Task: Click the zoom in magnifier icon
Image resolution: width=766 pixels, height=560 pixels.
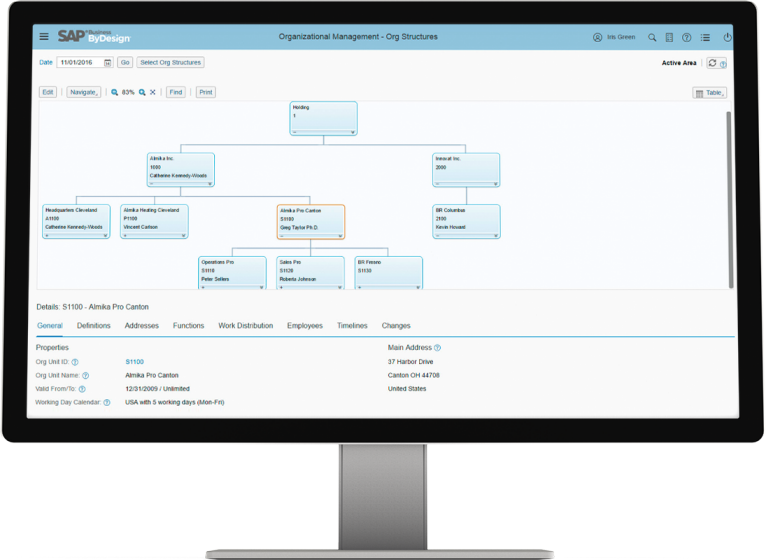Action: tap(142, 92)
